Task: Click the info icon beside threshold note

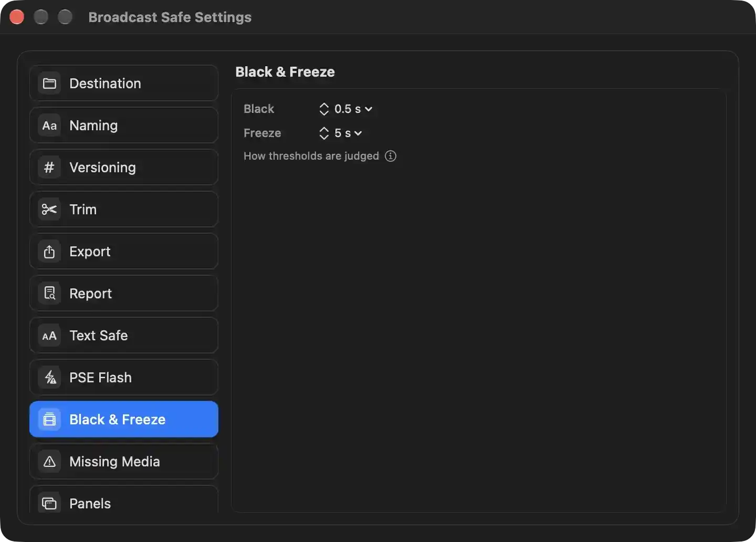Action: tap(391, 156)
